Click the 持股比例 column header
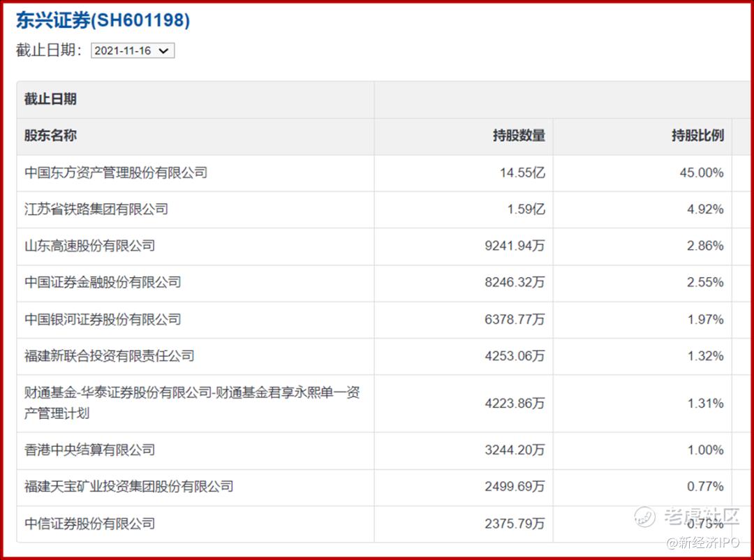 697,135
